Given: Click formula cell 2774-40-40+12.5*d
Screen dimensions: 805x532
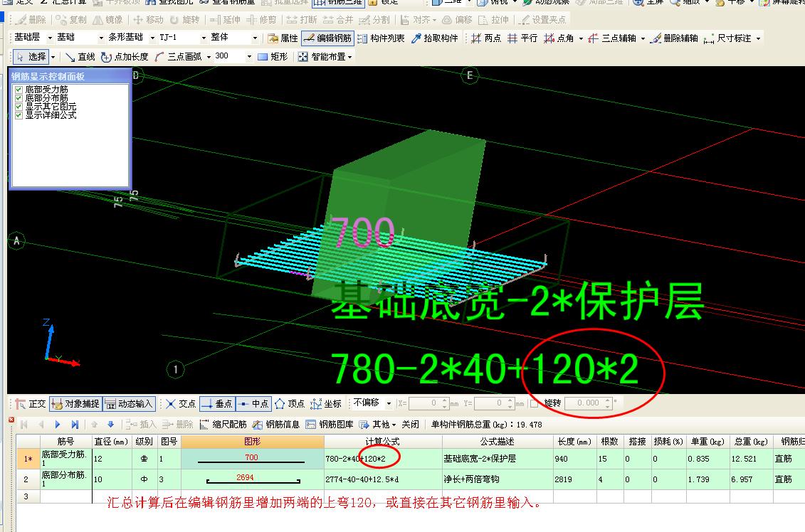Looking at the screenshot, I should coord(383,479).
